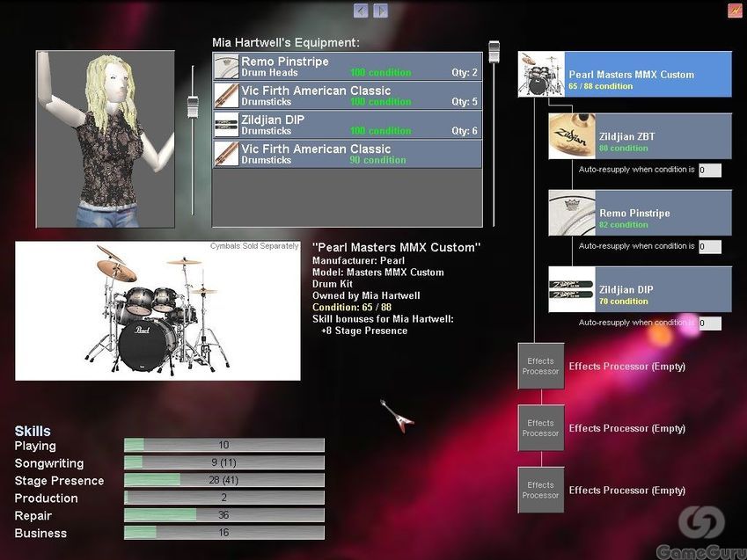Click the Production skill bar

coord(223,498)
